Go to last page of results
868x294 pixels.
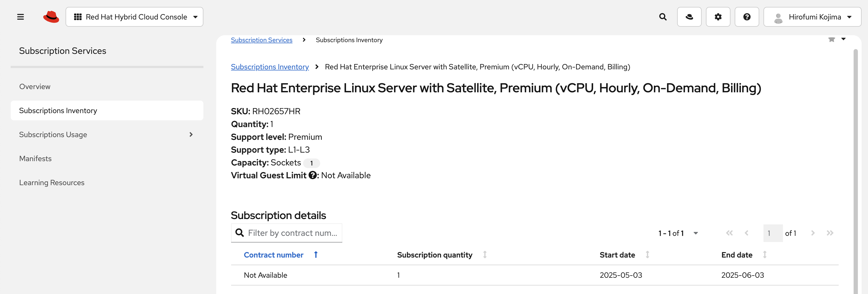point(830,233)
